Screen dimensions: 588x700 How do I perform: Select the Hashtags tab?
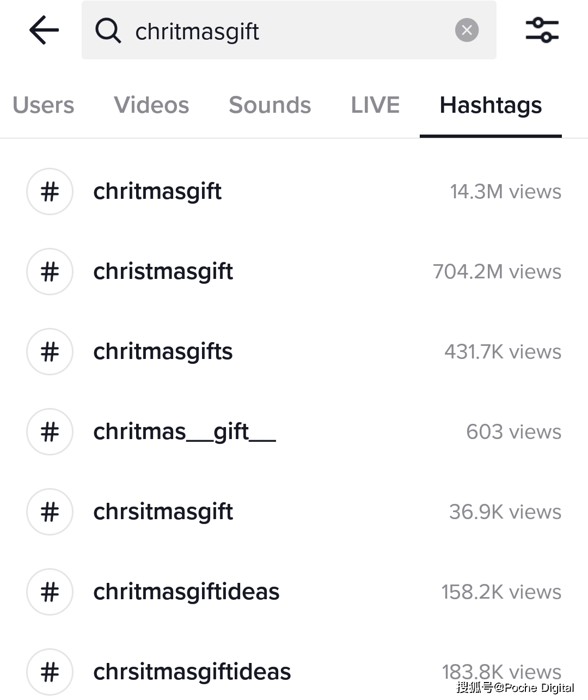click(491, 105)
